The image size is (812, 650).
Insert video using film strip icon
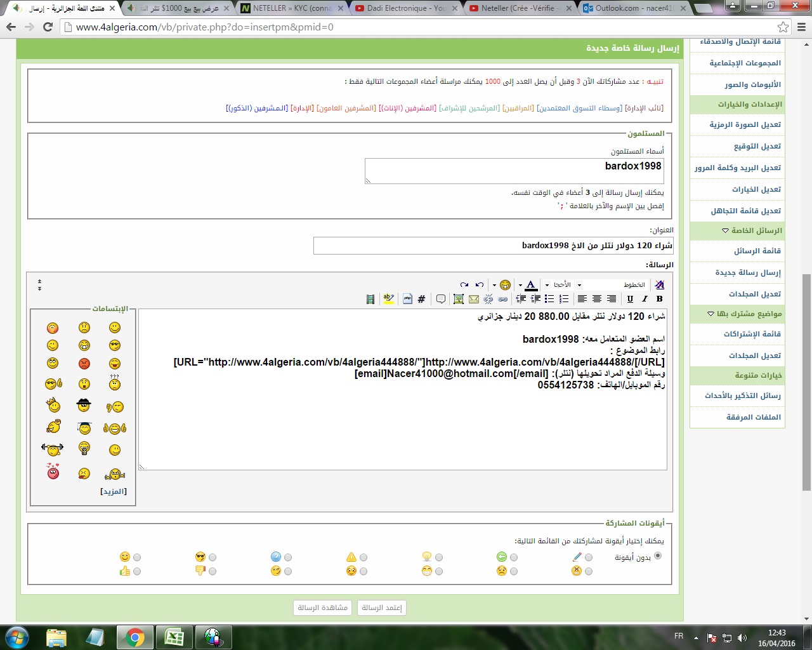click(370, 299)
